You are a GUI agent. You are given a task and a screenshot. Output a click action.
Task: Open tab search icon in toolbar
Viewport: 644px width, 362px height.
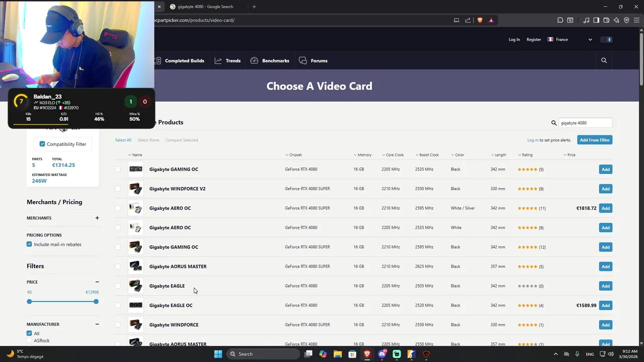570,20
